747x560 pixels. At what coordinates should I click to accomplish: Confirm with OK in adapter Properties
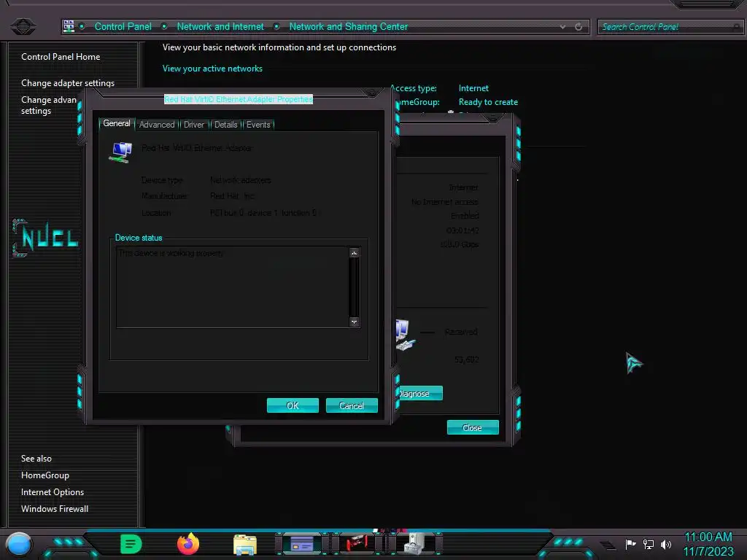[x=293, y=405]
